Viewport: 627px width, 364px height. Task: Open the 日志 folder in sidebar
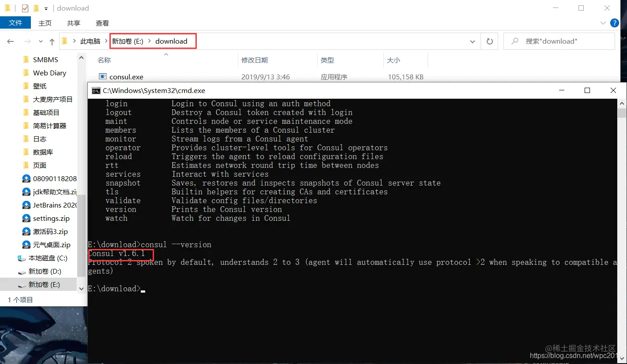click(x=40, y=139)
